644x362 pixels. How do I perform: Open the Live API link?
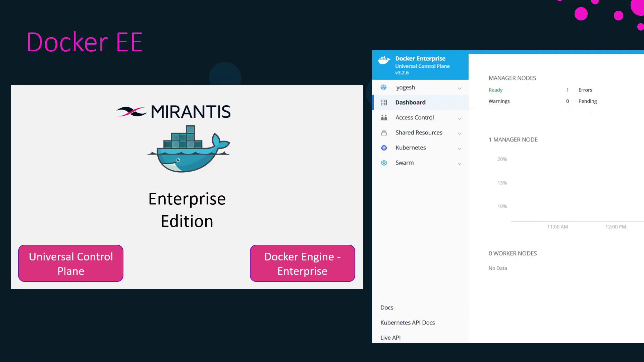tap(390, 338)
